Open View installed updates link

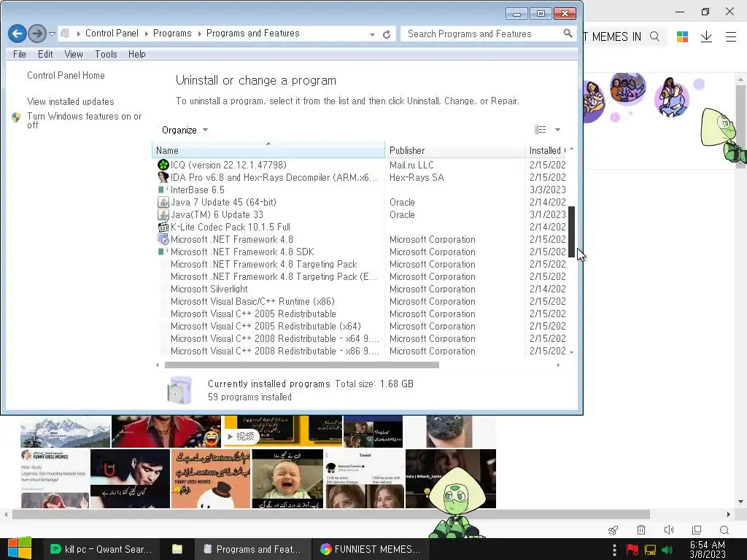tap(71, 101)
